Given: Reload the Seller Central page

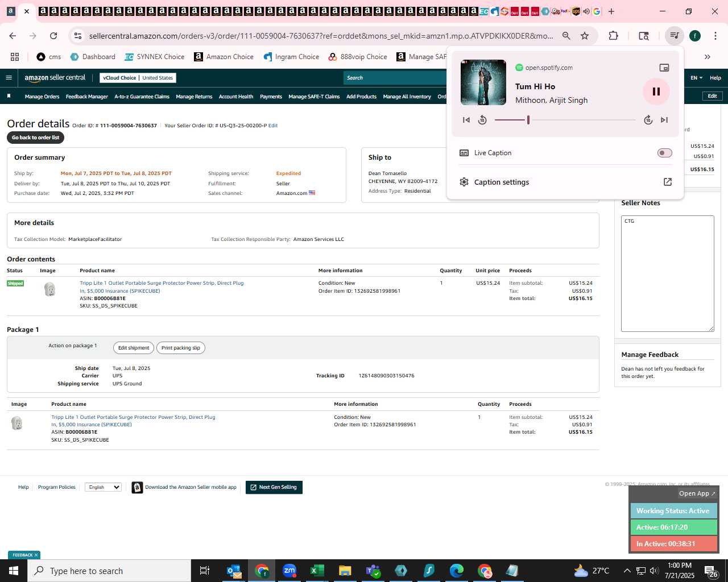Looking at the screenshot, I should coord(53,36).
